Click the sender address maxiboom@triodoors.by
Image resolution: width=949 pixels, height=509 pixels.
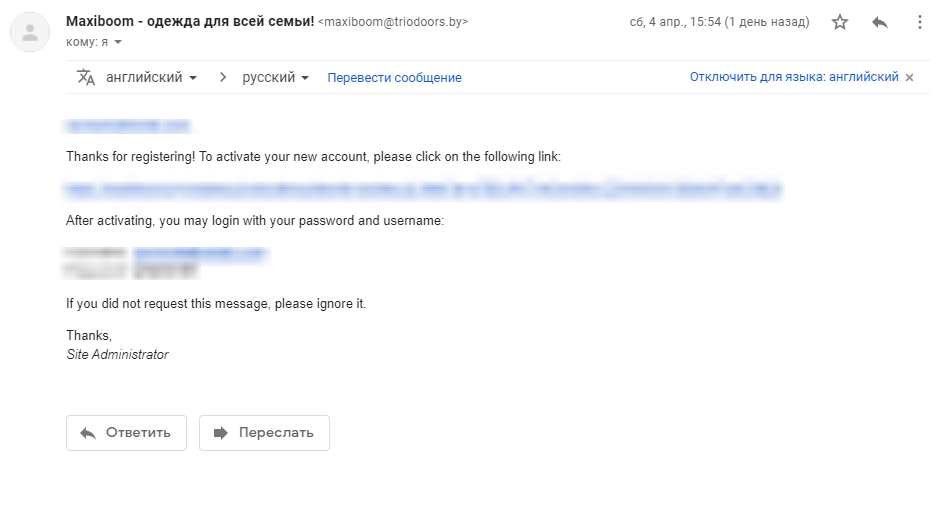point(392,22)
